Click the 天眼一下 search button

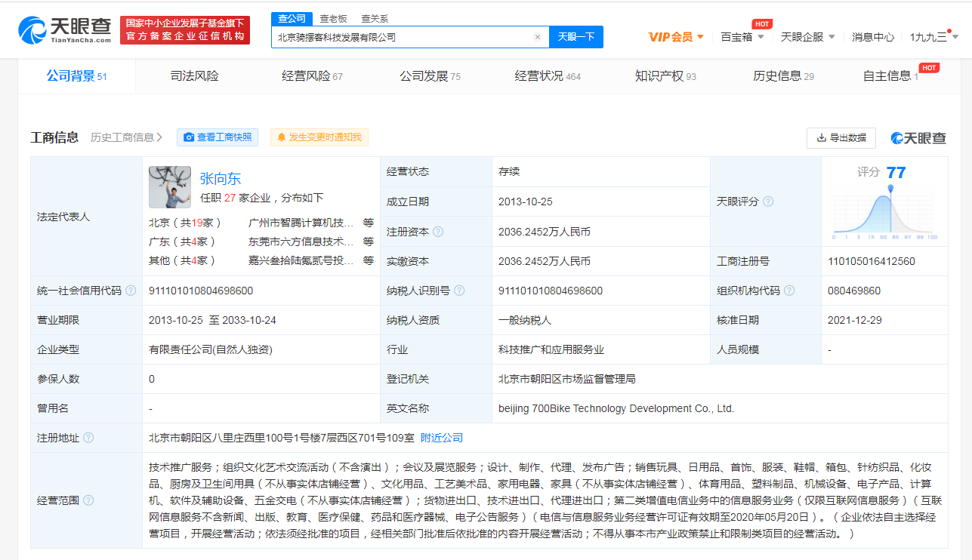point(576,37)
